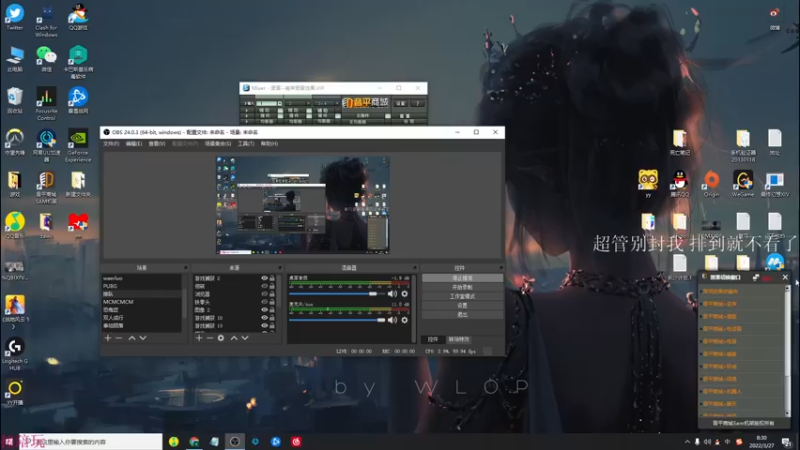Open the Mixer window dropdown showing 2
This screenshot has width=800, height=450.
tap(297, 103)
